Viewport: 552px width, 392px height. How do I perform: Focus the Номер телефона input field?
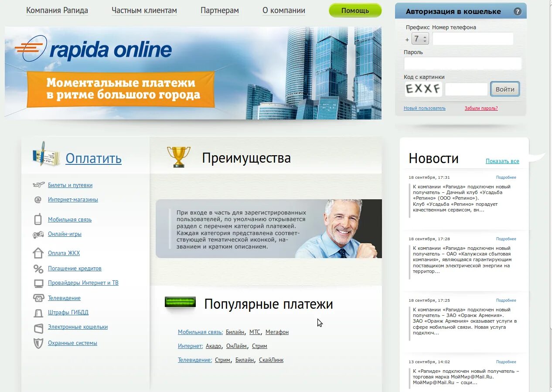click(x=473, y=39)
